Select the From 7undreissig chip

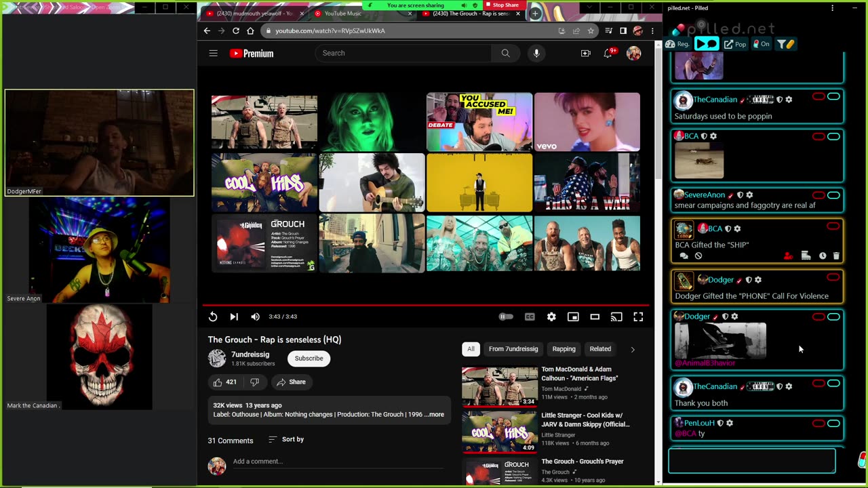[x=513, y=349]
